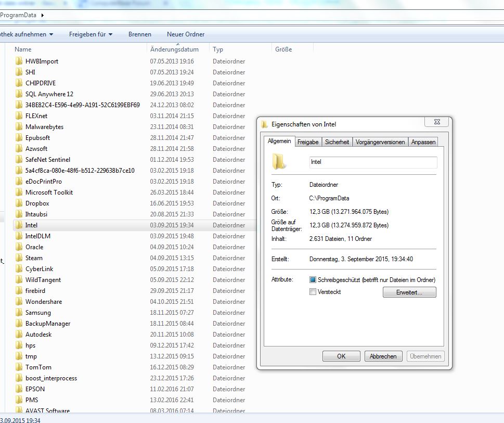Select the tmp folder name
The image size is (504, 423).
pyautogui.click(x=31, y=356)
